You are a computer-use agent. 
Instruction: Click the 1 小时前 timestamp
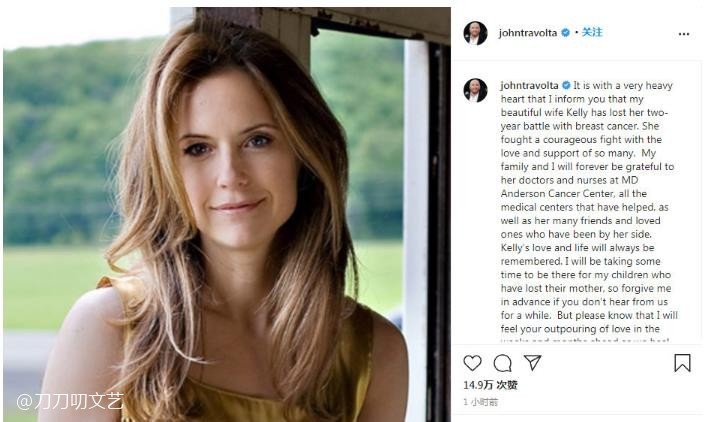pos(480,402)
